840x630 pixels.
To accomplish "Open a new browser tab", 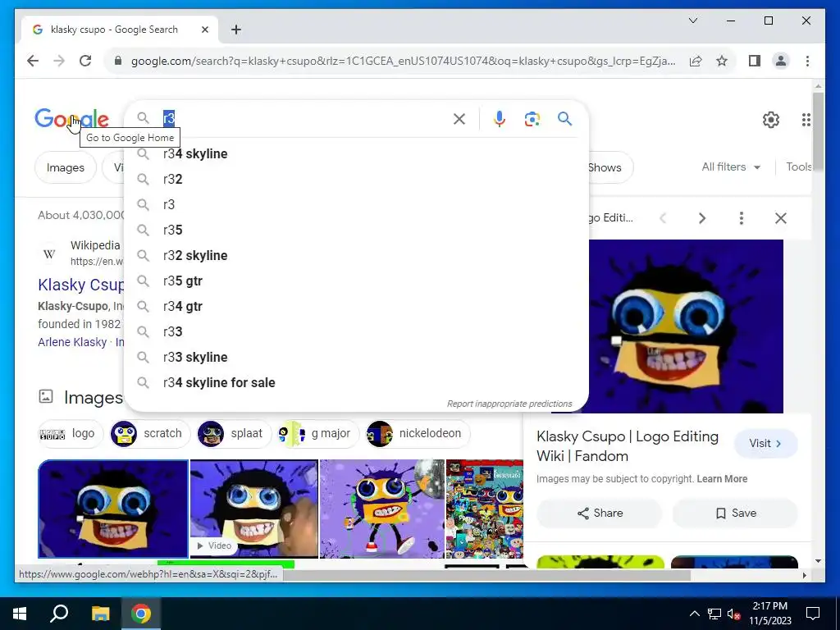I will tap(236, 30).
